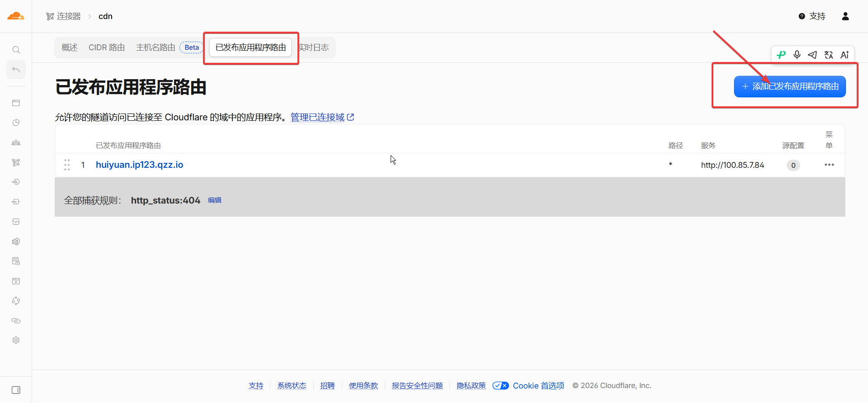The width and height of the screenshot is (868, 403).
Task: Open the 使用条款 footer link
Action: [363, 386]
